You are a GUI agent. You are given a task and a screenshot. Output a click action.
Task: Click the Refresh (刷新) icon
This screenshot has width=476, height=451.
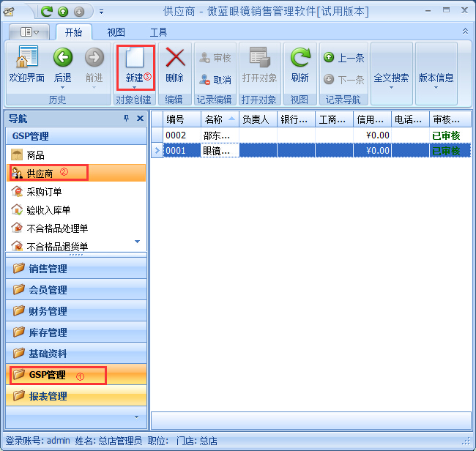click(x=300, y=59)
